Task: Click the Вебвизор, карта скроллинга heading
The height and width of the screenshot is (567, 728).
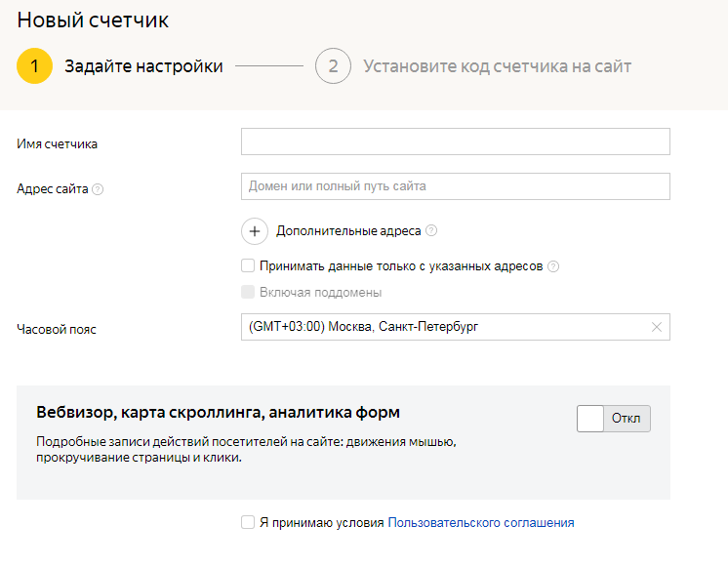Action: click(218, 412)
